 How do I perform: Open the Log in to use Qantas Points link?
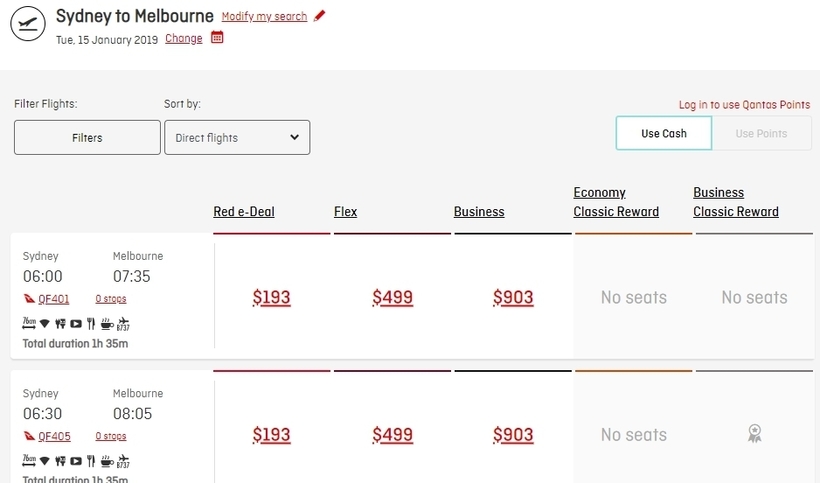pyautogui.click(x=744, y=105)
